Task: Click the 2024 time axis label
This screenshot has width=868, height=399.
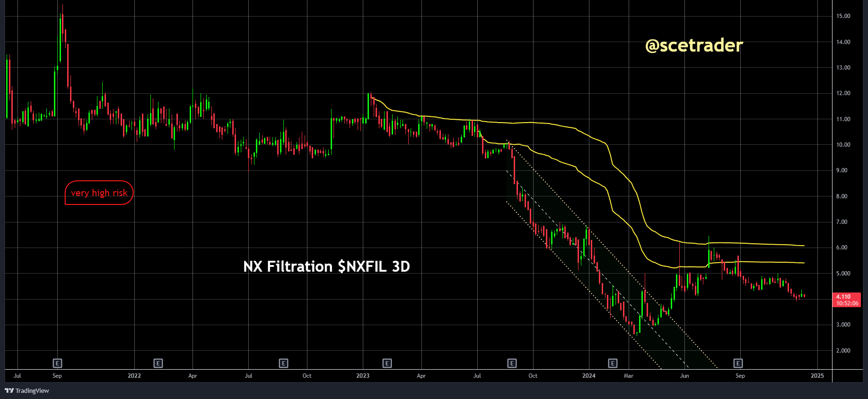Action: (x=589, y=376)
